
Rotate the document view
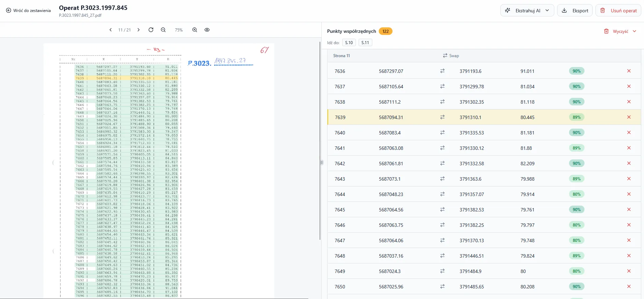point(151,30)
